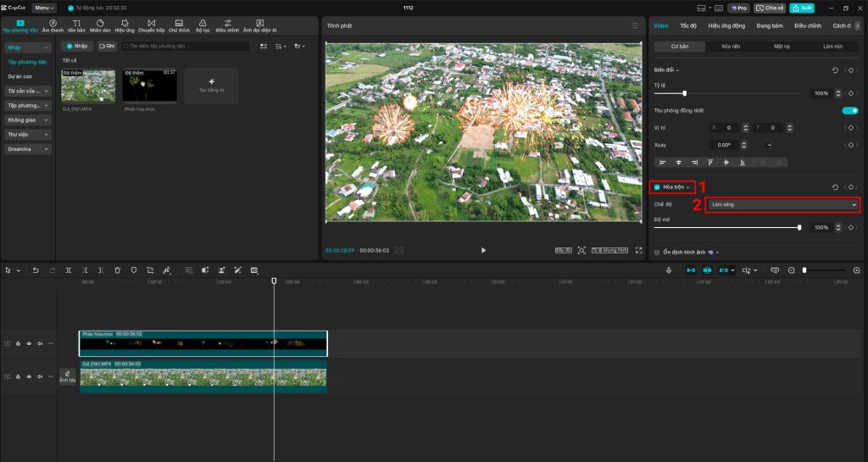868x462 pixels.
Task: Click the Nhập import button
Action: [78, 46]
